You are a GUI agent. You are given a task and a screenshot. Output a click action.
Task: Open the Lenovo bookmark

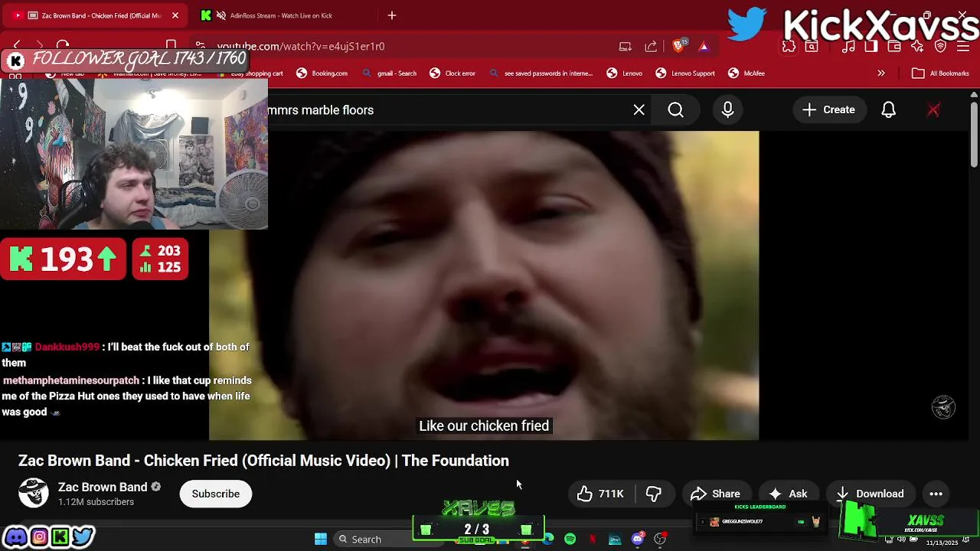[625, 73]
